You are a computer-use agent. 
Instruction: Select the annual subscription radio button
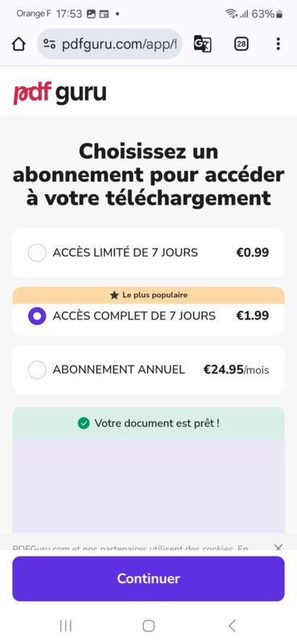coord(37,369)
